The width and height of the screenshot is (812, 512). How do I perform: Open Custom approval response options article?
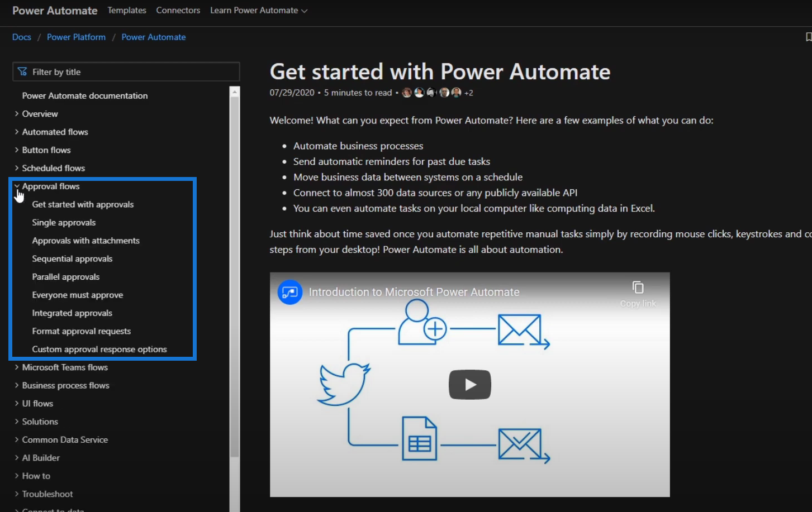[x=99, y=349]
